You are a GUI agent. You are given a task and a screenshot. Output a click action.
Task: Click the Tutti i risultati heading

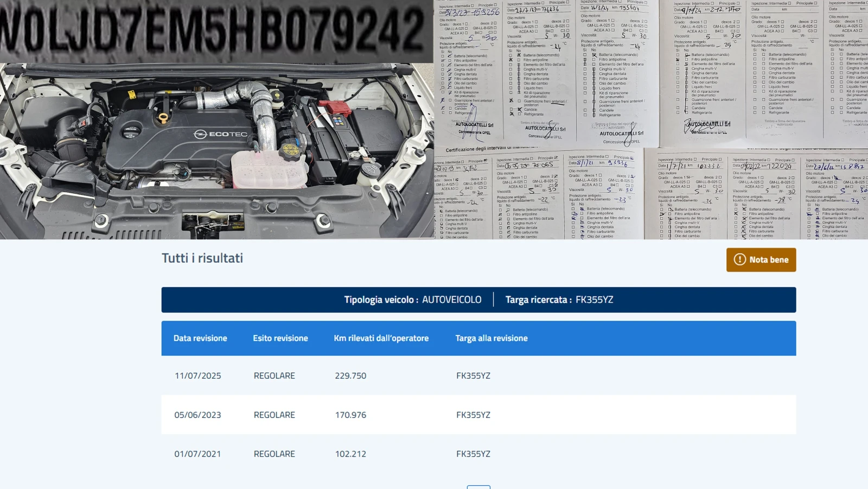coord(202,258)
